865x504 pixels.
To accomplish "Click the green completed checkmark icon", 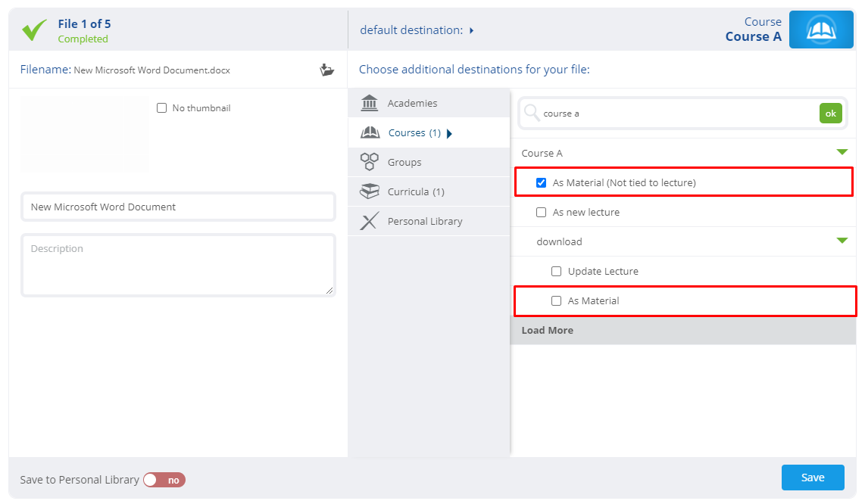I will pyautogui.click(x=34, y=30).
